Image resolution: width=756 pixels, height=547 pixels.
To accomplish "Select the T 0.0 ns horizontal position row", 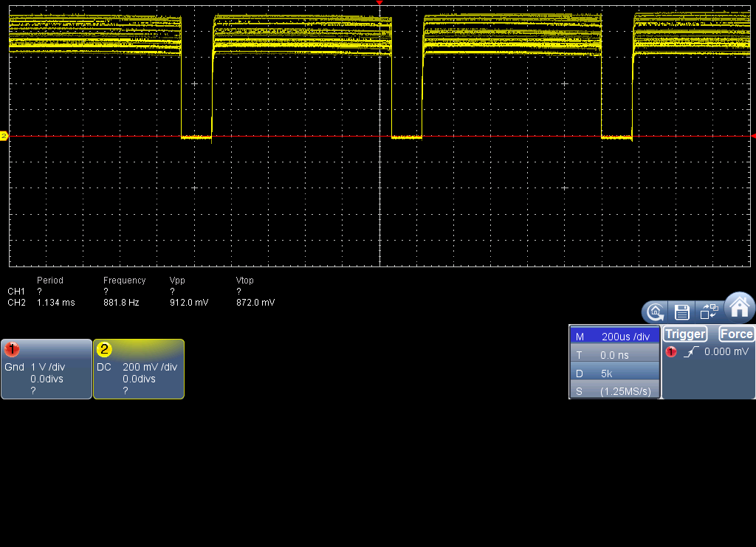I will coord(615,355).
